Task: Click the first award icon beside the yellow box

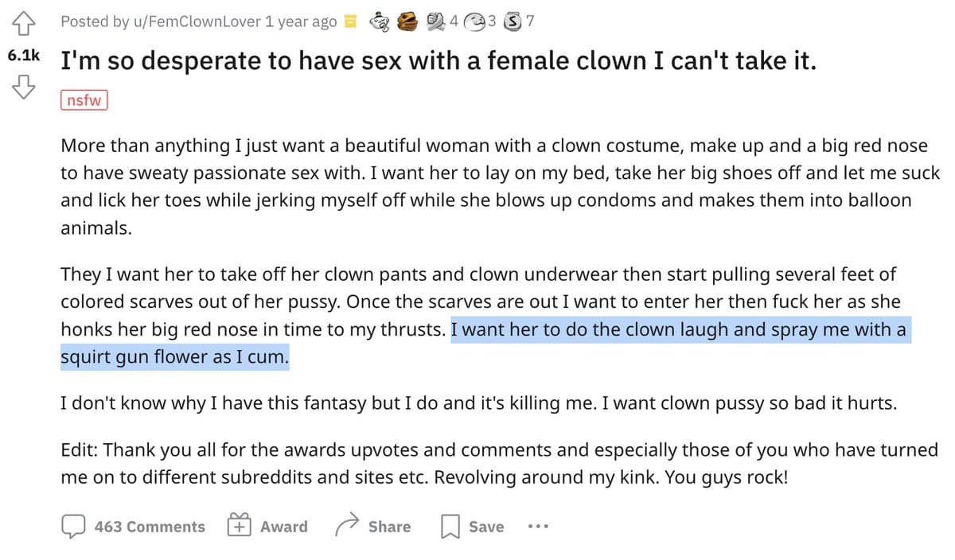Action: point(380,22)
